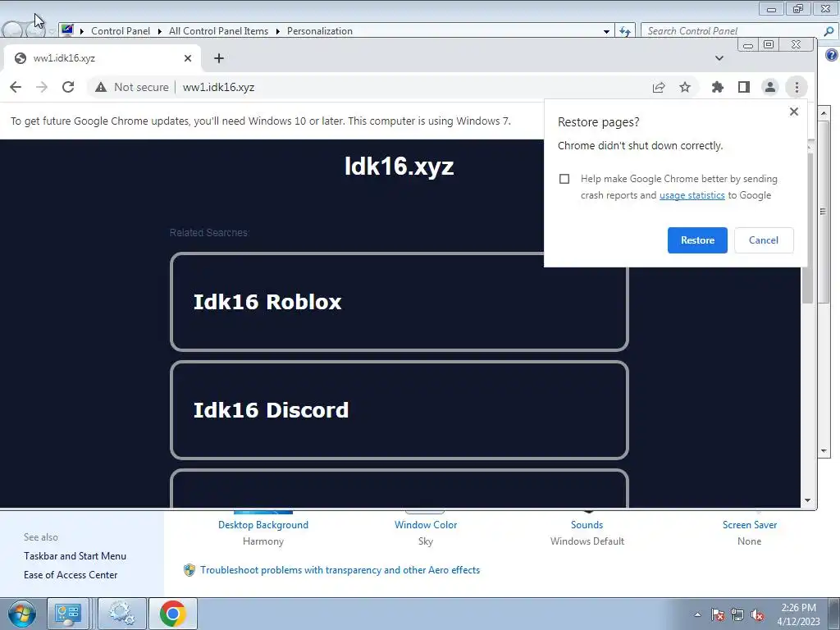Open network status tray icon
This screenshot has width=840, height=630.
[737, 614]
